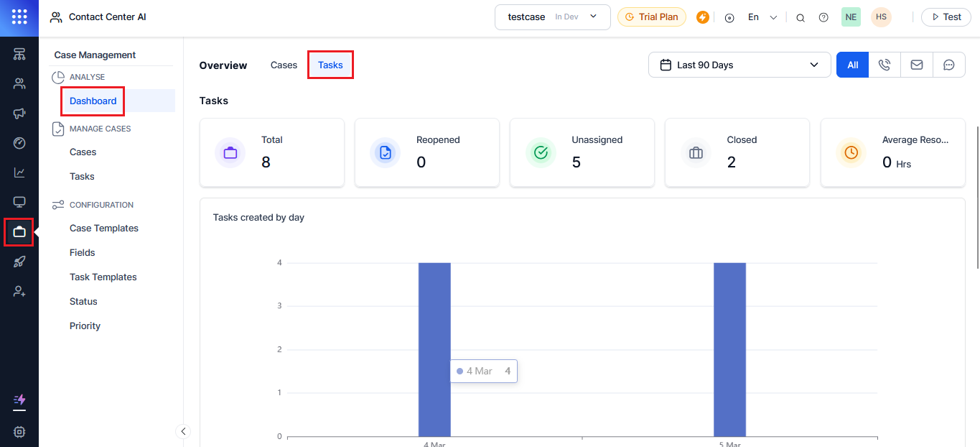The image size is (980, 447).
Task: Click the briefcase Case Management sidebar icon
Action: click(19, 231)
